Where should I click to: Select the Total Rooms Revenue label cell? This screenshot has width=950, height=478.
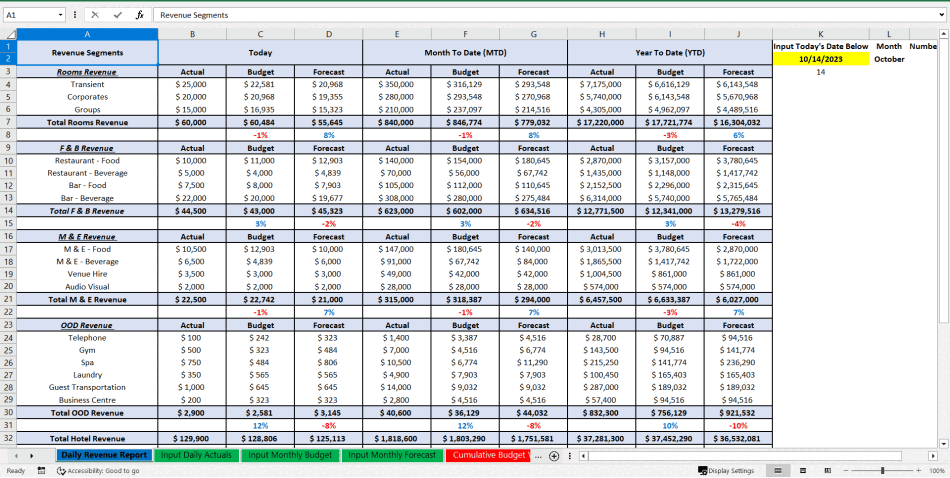coord(87,122)
